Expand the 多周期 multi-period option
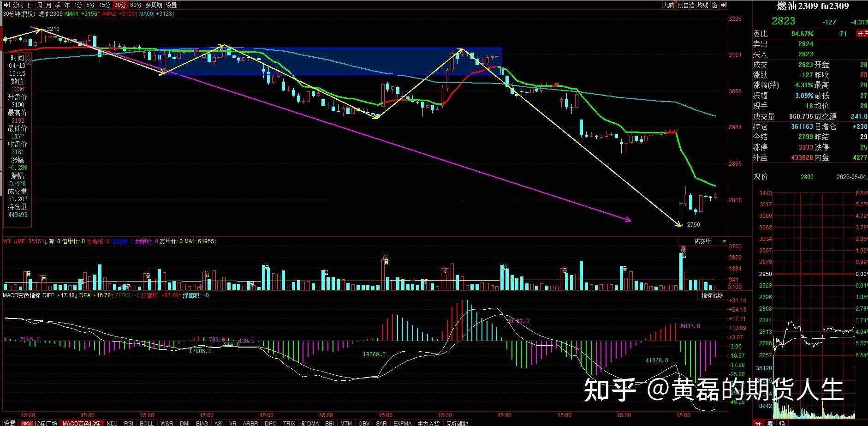This screenshot has width=868, height=426. point(154,5)
